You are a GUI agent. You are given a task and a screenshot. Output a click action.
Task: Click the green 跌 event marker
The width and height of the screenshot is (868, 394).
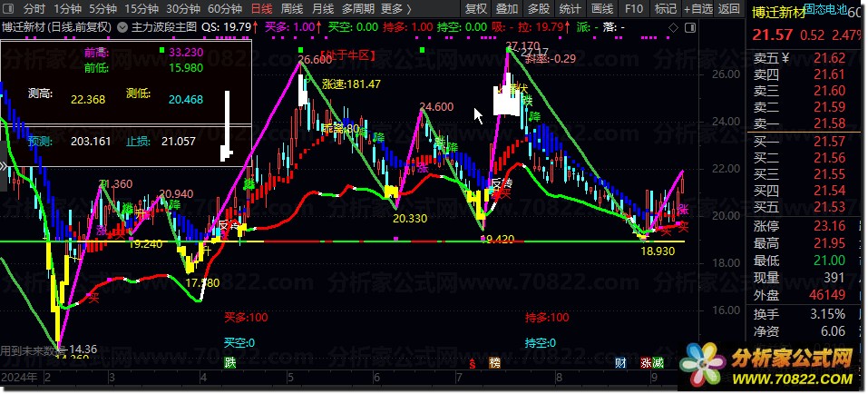pyautogui.click(x=229, y=363)
